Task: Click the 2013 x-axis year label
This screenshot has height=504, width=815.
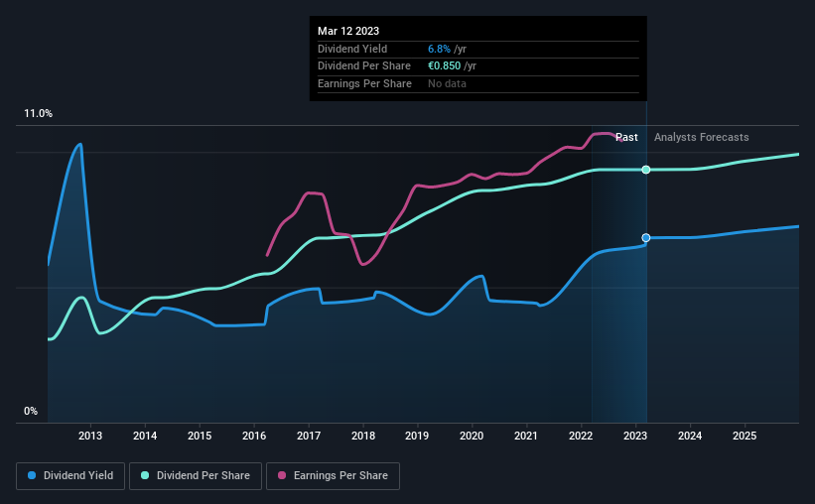Action: click(x=90, y=436)
